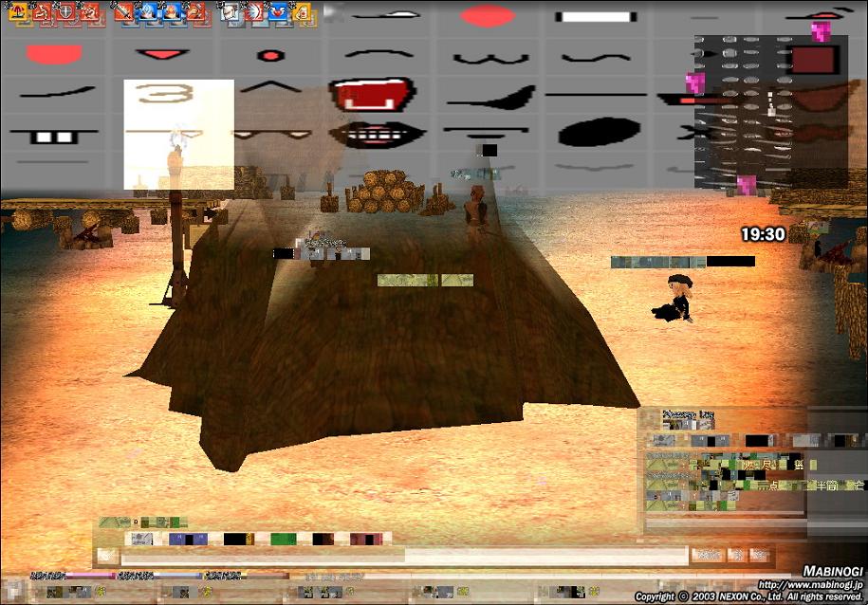
Task: Click the wide button beside the chat input
Action: (x=708, y=555)
